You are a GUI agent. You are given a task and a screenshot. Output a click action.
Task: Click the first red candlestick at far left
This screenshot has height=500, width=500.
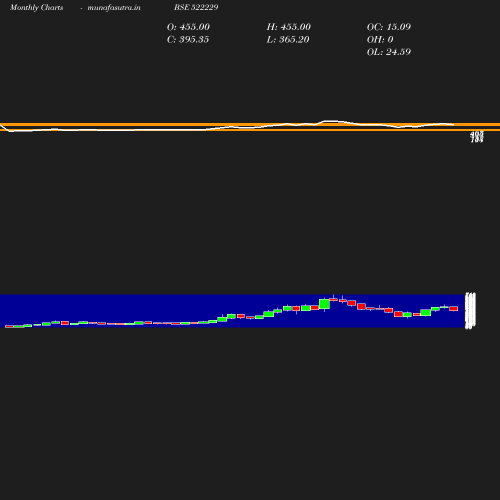pyautogui.click(x=9, y=326)
